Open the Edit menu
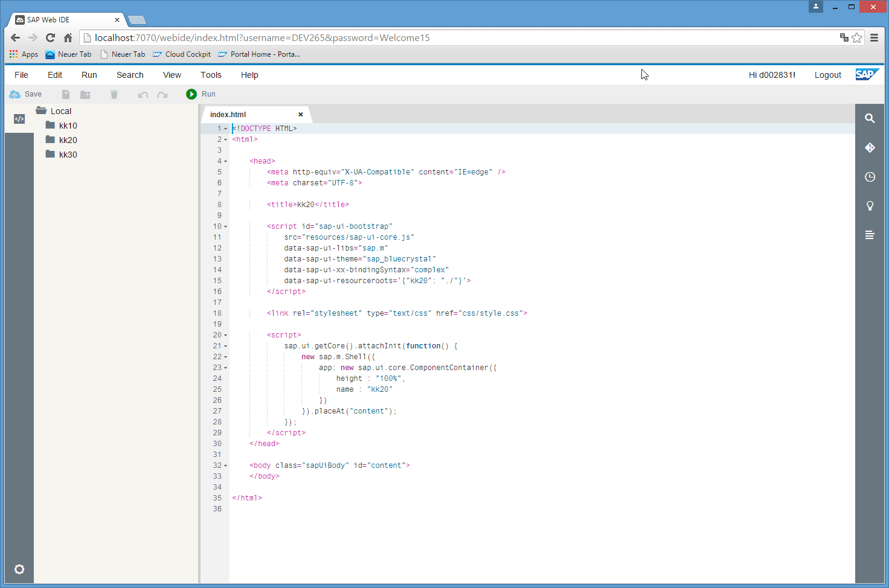This screenshot has height=588, width=889. pyautogui.click(x=55, y=75)
